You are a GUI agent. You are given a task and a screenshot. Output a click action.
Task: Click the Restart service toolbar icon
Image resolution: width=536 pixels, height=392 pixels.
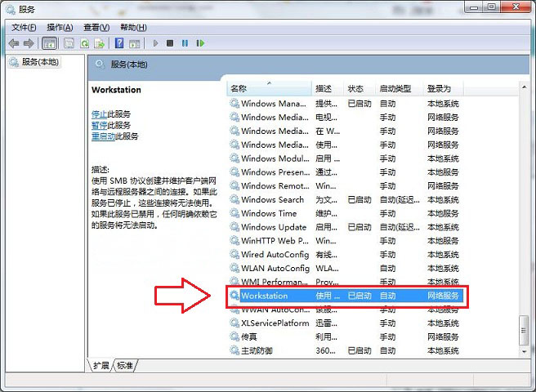pyautogui.click(x=200, y=43)
